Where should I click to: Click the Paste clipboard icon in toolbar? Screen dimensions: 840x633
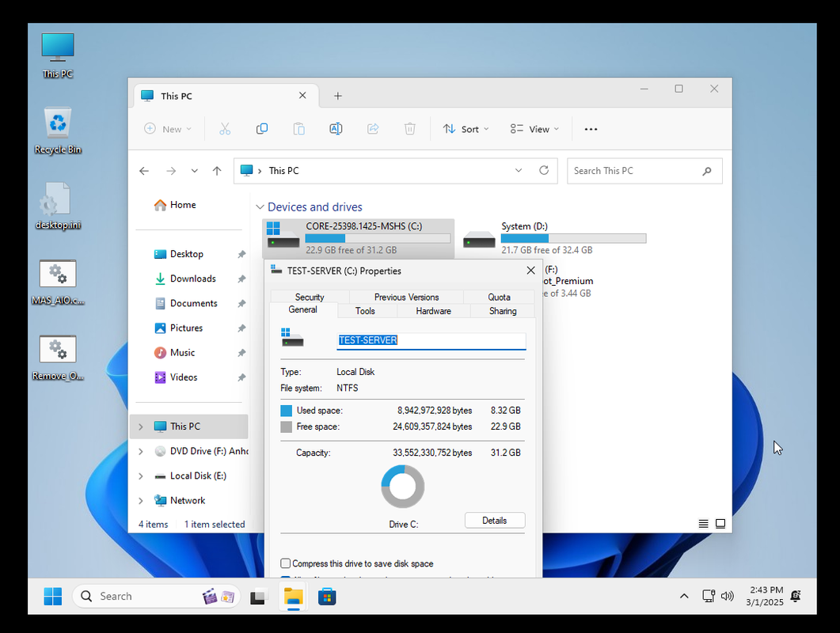[299, 129]
